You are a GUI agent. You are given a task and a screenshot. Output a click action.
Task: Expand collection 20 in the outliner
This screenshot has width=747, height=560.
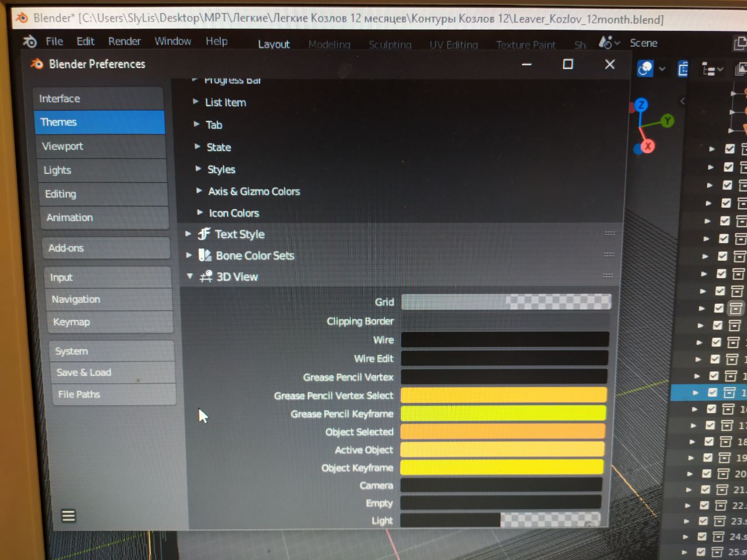pyautogui.click(x=690, y=474)
